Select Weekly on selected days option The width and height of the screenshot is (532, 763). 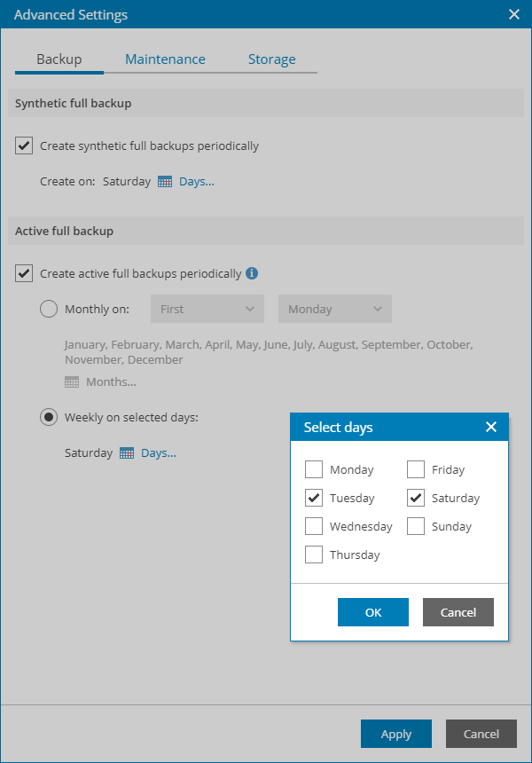[x=50, y=418]
